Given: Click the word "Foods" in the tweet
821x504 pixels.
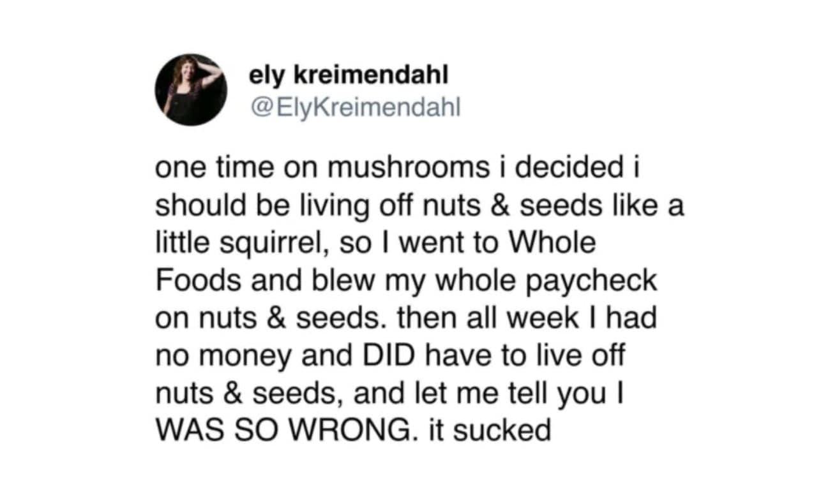Looking at the screenshot, I should 189,279.
